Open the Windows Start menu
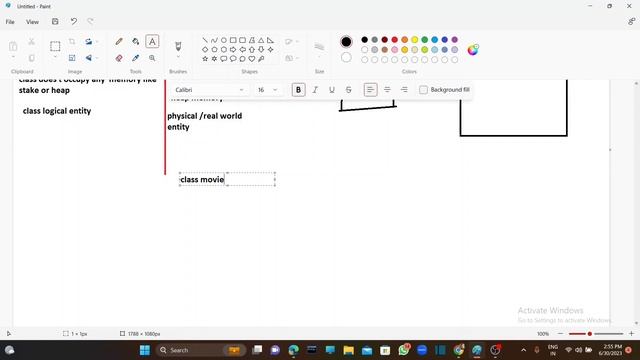The width and height of the screenshot is (640, 360). (x=145, y=350)
